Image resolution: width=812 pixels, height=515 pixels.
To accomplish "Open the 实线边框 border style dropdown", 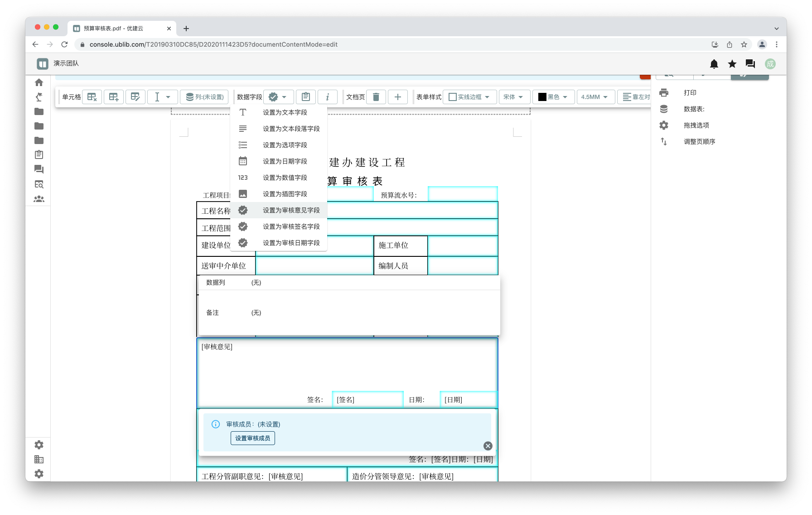I will point(469,97).
